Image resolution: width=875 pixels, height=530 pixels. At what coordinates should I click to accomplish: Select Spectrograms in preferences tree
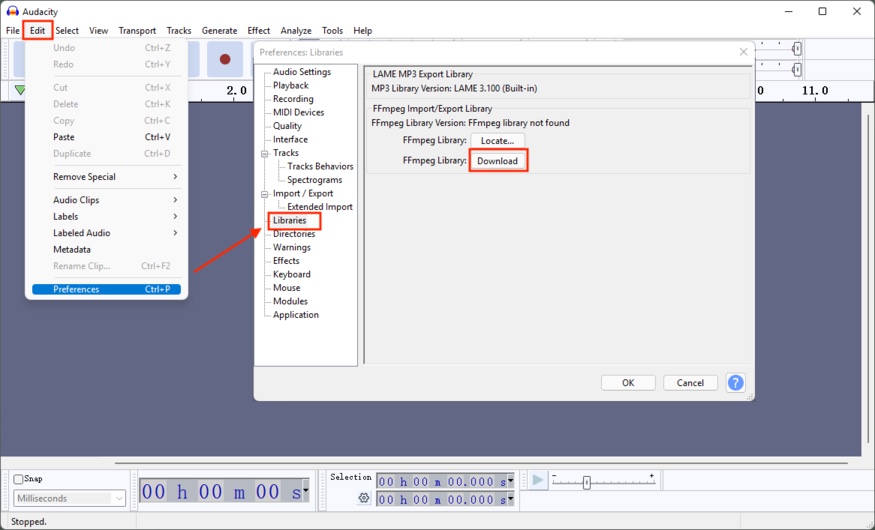coord(315,180)
